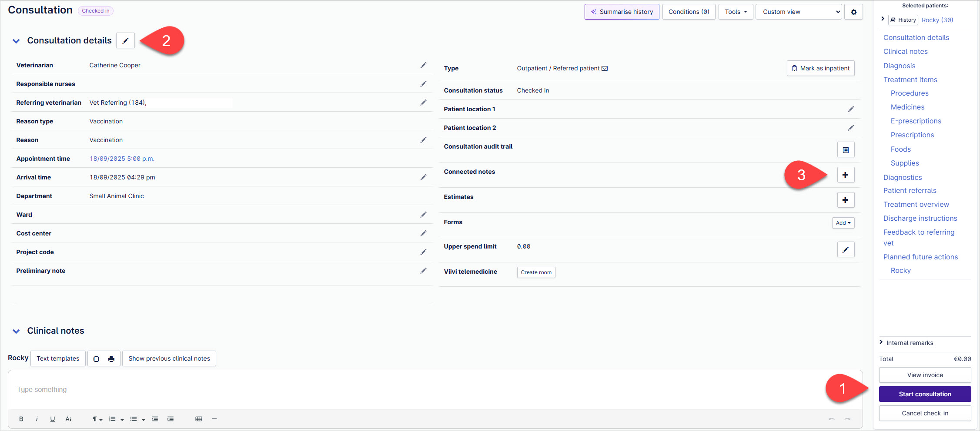Open the Consultation audit trail icon
The image size is (980, 431).
coord(846,150)
